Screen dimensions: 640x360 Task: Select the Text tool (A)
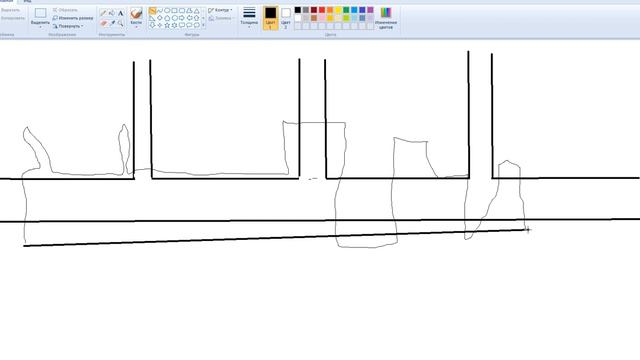click(120, 13)
